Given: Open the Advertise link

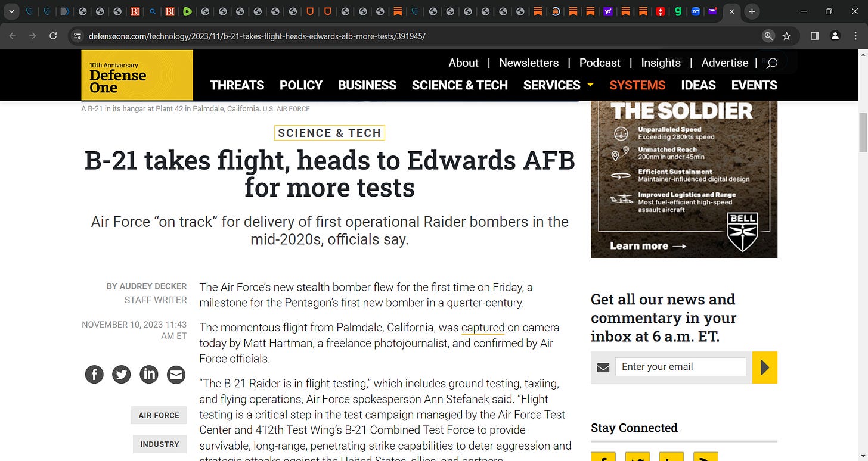Looking at the screenshot, I should (725, 63).
